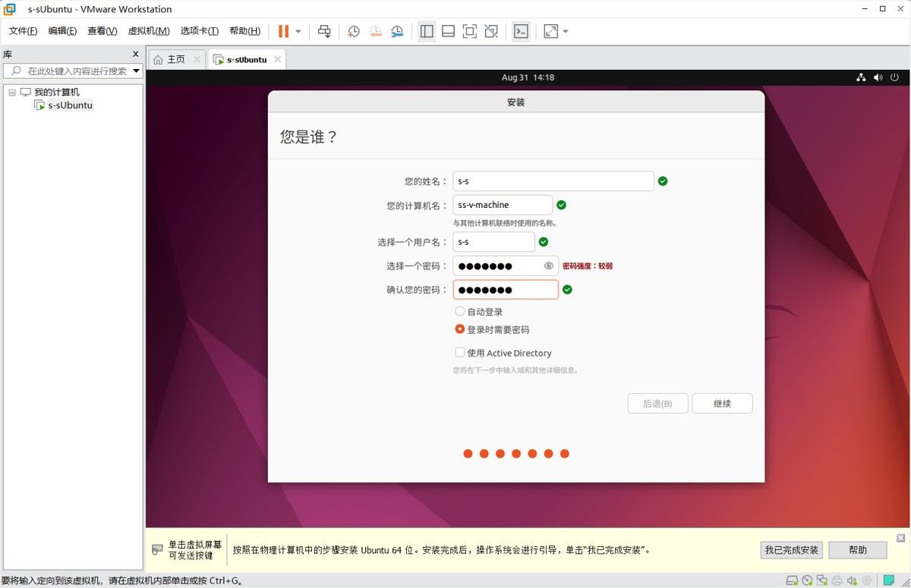This screenshot has width=911, height=588.
Task: Click the hard disk device status icon
Action: (792, 581)
